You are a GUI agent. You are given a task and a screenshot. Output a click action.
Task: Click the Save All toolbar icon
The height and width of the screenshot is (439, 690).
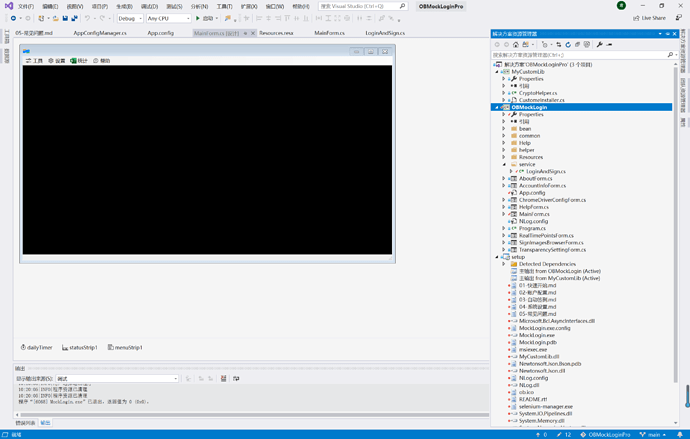(x=74, y=18)
